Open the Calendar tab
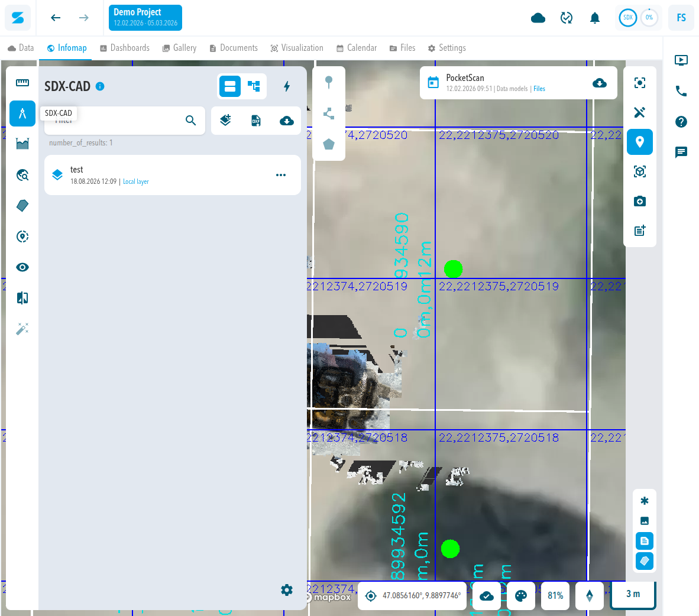Image resolution: width=699 pixels, height=616 pixels. point(357,48)
